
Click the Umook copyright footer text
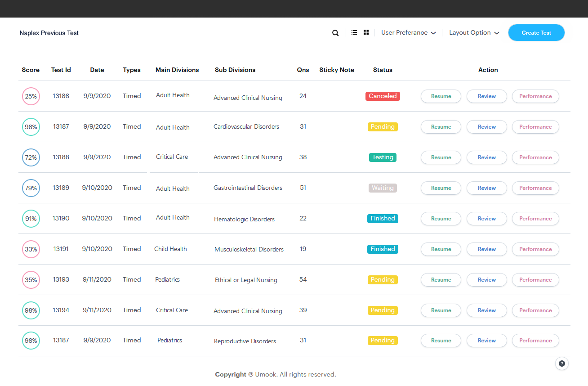tap(276, 374)
